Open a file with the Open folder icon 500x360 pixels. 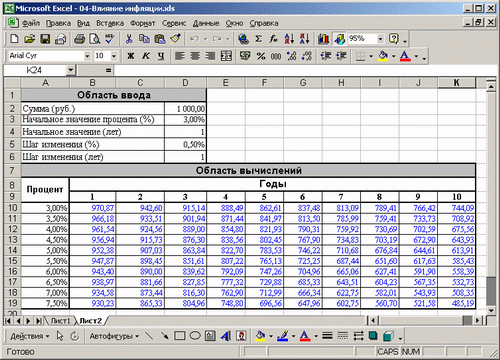coord(29,39)
